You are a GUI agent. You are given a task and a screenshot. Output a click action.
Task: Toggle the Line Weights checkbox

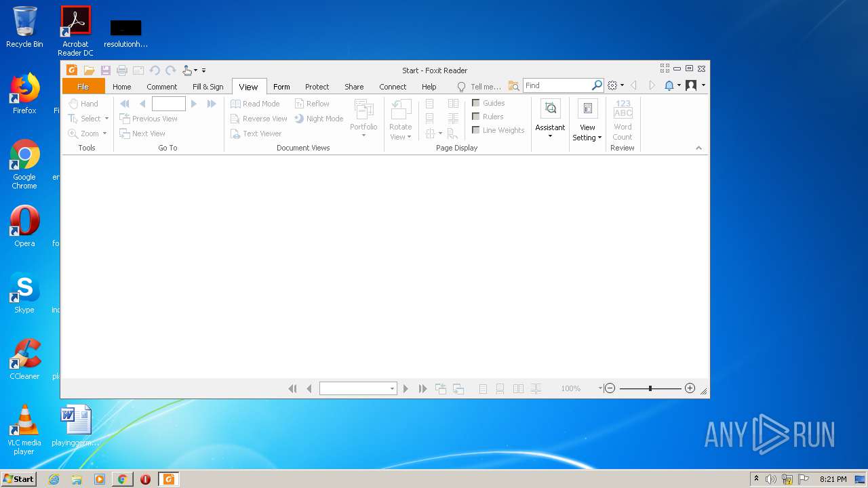pyautogui.click(x=476, y=130)
